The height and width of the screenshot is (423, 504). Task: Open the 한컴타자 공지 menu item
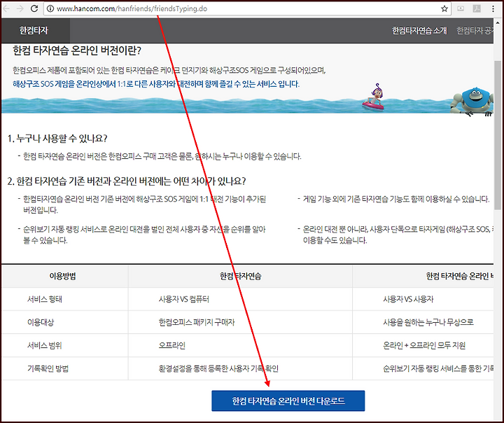(x=475, y=31)
